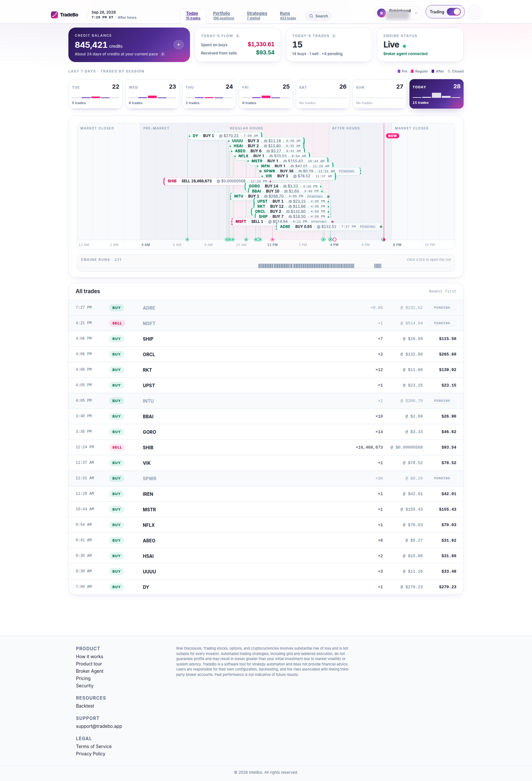Open the ADBE trade row
Viewport: 532px width, 781px height.
point(266,308)
